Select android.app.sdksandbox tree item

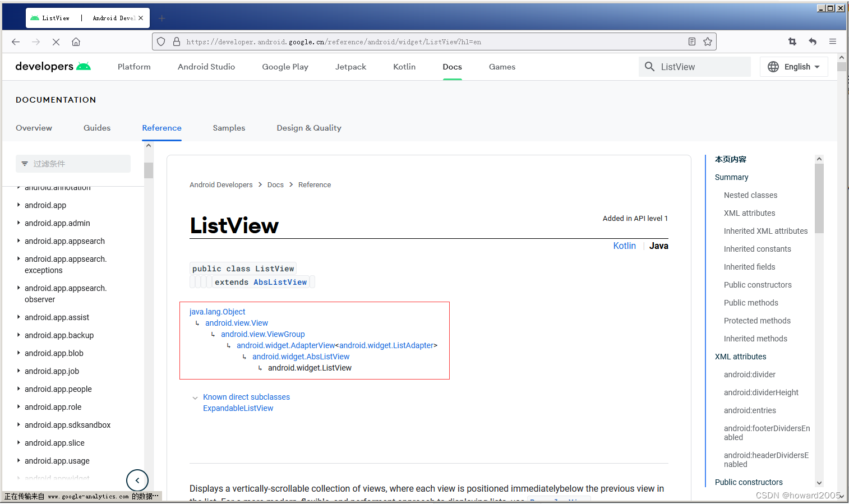pyautogui.click(x=67, y=425)
